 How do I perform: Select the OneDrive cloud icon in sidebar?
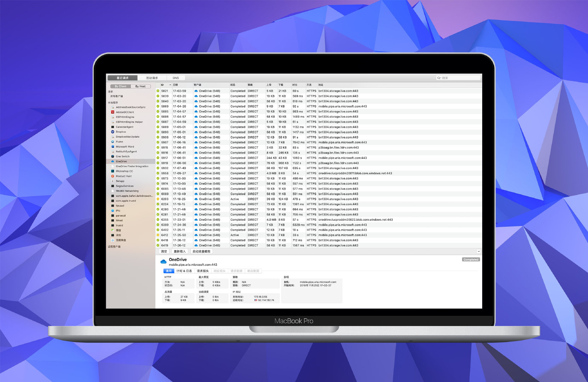(113, 161)
